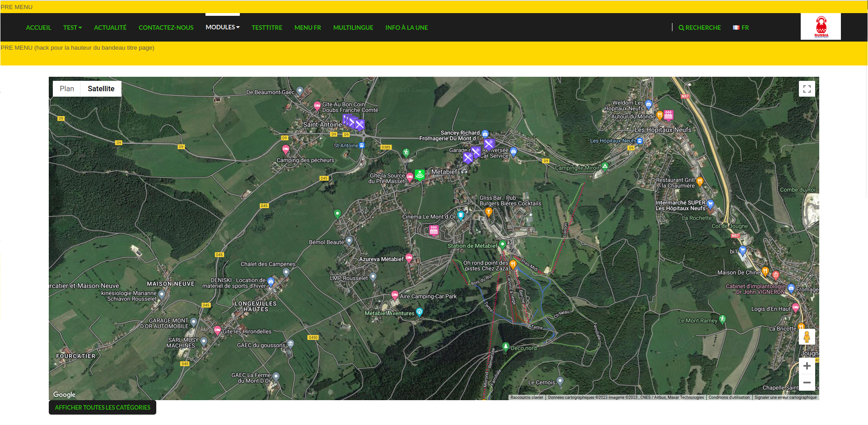Click the Aire Camping-Car Park pin
The height and width of the screenshot is (425, 868).
pos(395,295)
